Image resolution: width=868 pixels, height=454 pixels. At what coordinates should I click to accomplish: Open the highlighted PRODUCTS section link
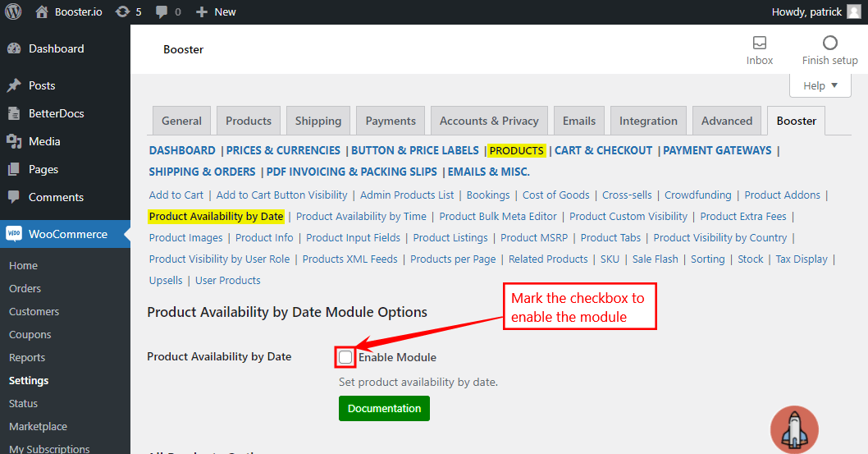(517, 150)
